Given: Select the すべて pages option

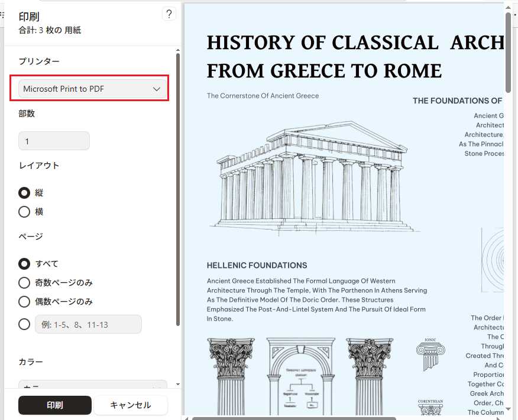Looking at the screenshot, I should (x=24, y=264).
